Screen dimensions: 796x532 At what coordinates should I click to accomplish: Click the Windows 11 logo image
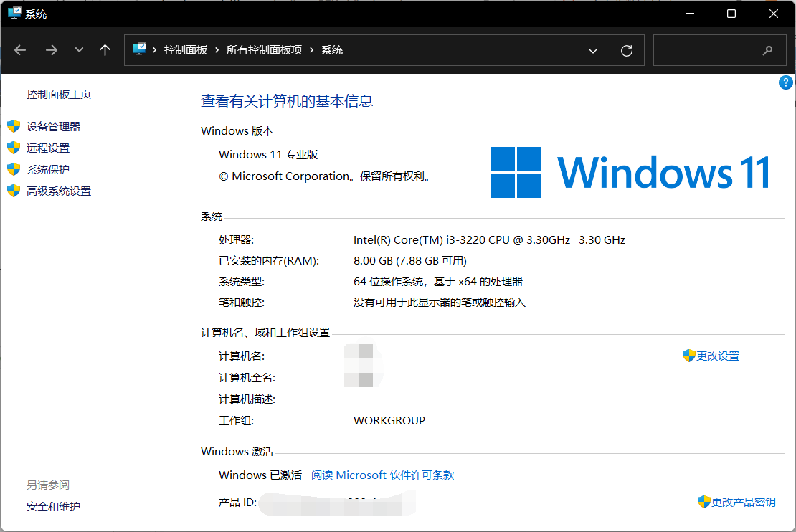(x=630, y=171)
